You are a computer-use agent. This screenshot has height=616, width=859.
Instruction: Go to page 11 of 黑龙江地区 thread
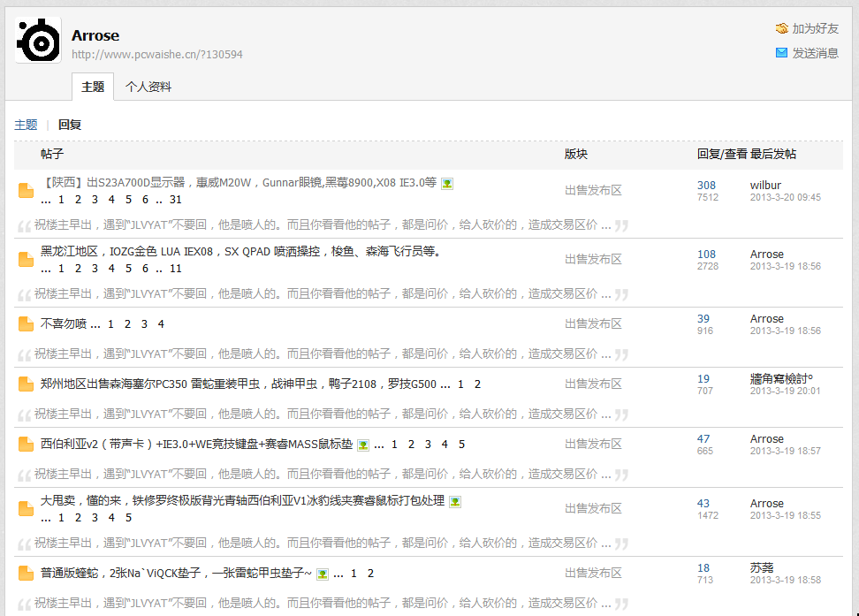click(175, 269)
